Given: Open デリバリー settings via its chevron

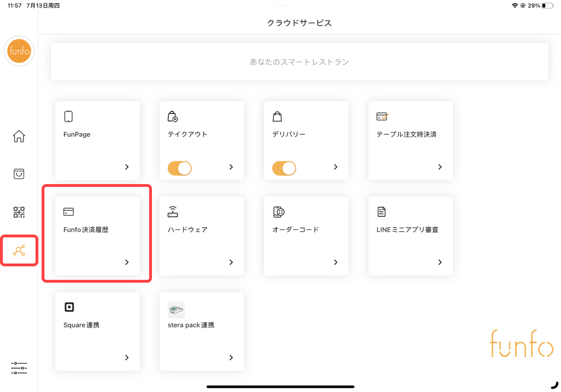Looking at the screenshot, I should (336, 167).
